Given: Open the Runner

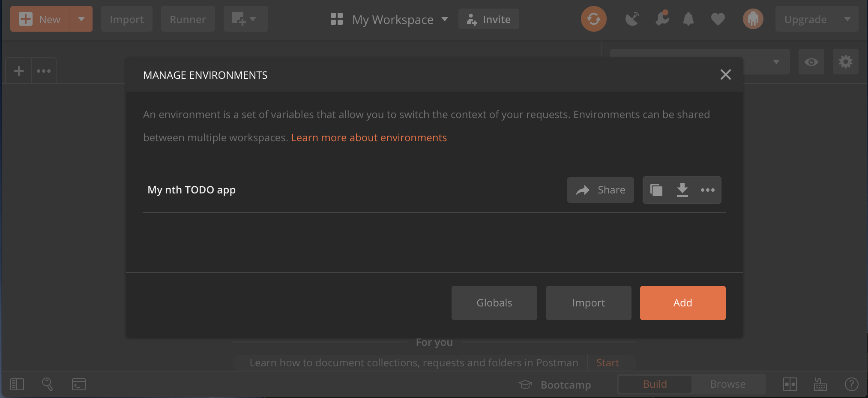Looking at the screenshot, I should click(x=188, y=19).
